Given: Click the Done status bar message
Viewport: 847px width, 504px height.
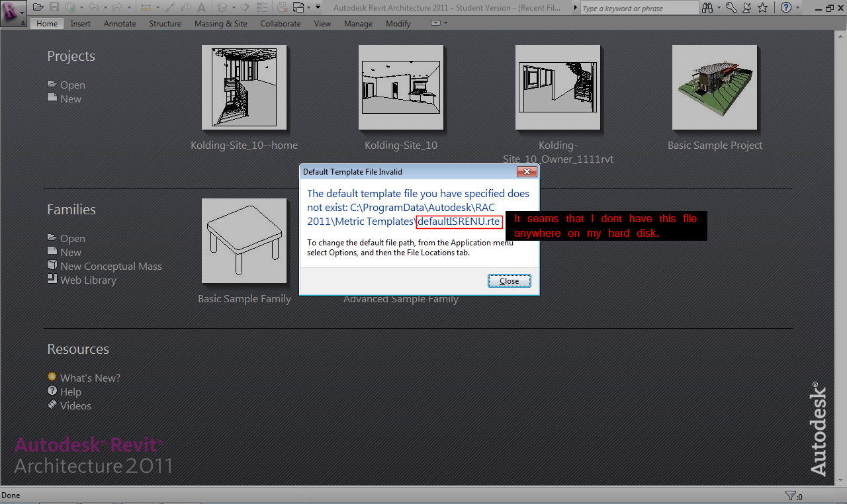Looking at the screenshot, I should click(x=11, y=495).
